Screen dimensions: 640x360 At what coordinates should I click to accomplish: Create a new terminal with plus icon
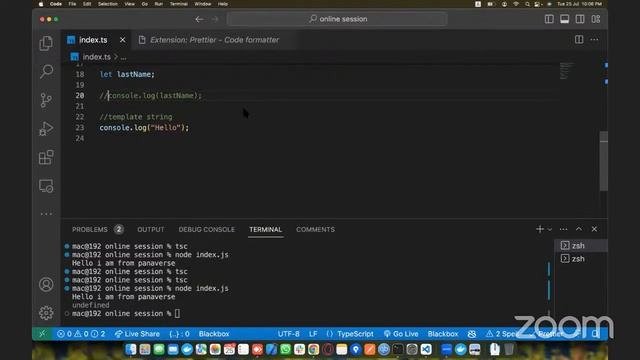[x=540, y=229]
